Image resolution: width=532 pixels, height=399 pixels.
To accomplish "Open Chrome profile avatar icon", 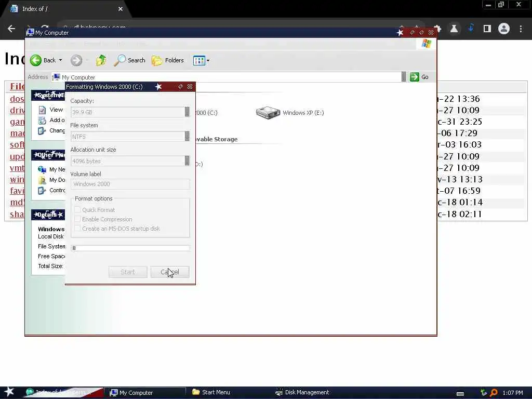I will coord(504,29).
